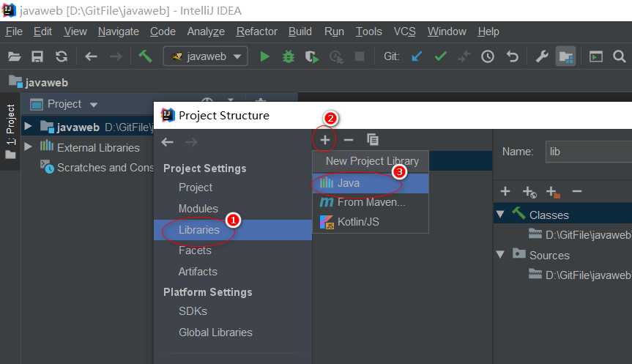This screenshot has width=632, height=364.
Task: Expand External Libraries tree node
Action: click(x=28, y=146)
